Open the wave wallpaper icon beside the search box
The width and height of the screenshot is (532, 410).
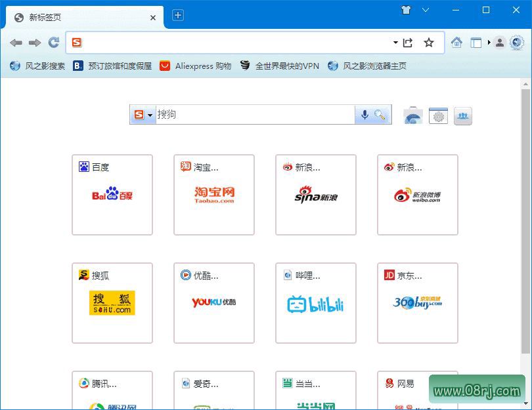tap(413, 116)
